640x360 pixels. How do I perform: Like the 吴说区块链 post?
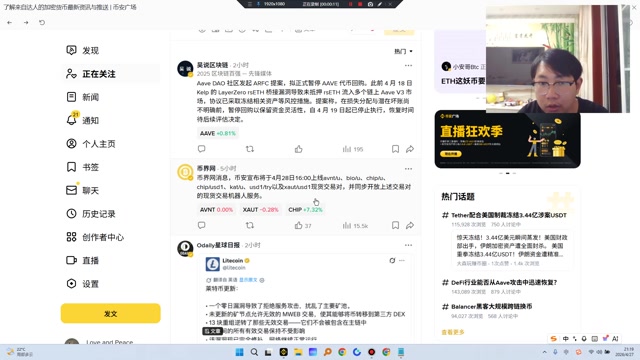[x=299, y=149]
